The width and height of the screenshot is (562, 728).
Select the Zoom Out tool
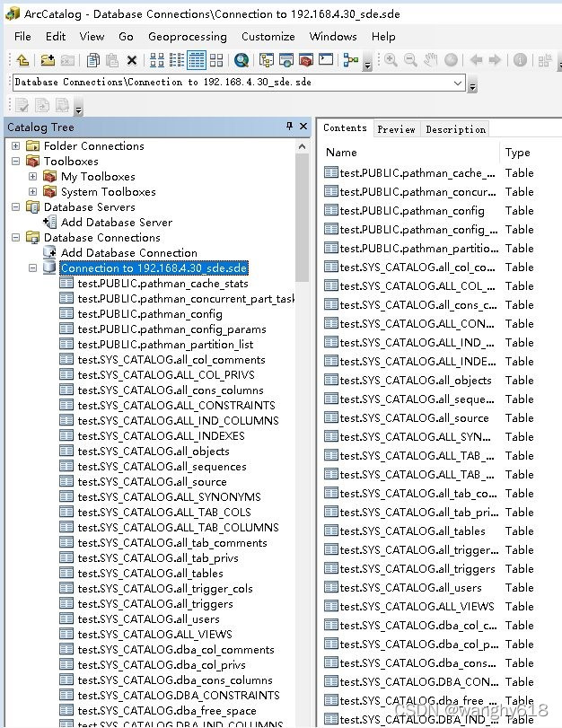[410, 60]
